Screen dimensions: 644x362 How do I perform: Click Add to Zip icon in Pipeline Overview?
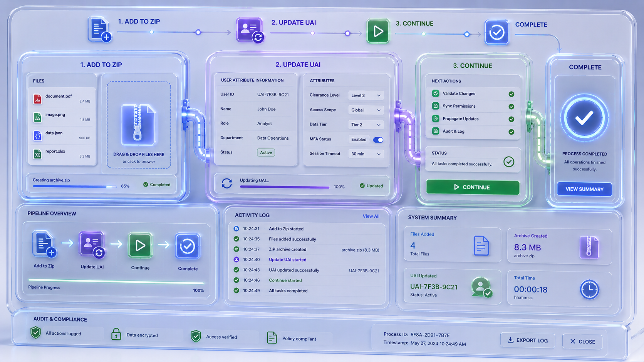[44, 244]
